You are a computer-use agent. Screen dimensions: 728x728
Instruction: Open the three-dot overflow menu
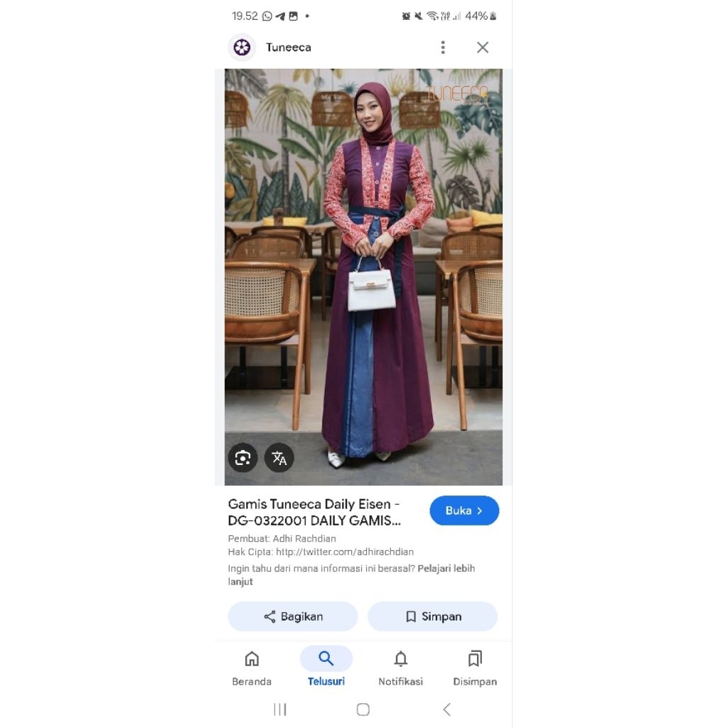[443, 48]
